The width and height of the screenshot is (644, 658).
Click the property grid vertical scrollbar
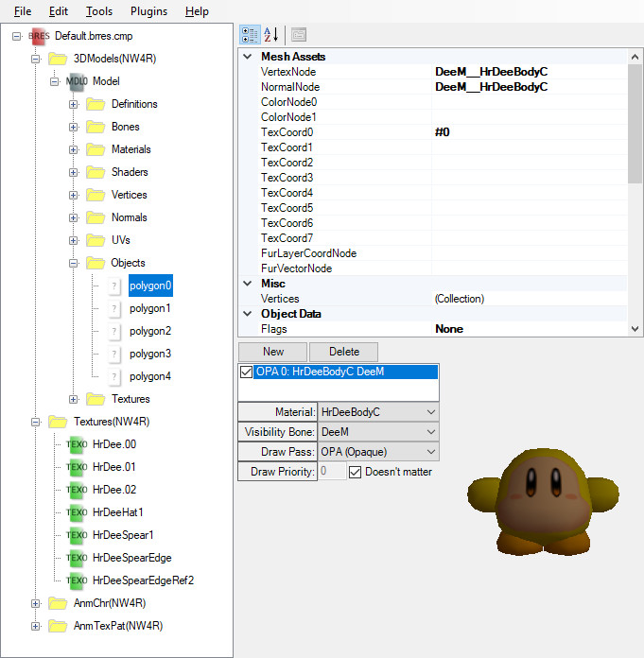pos(635,123)
